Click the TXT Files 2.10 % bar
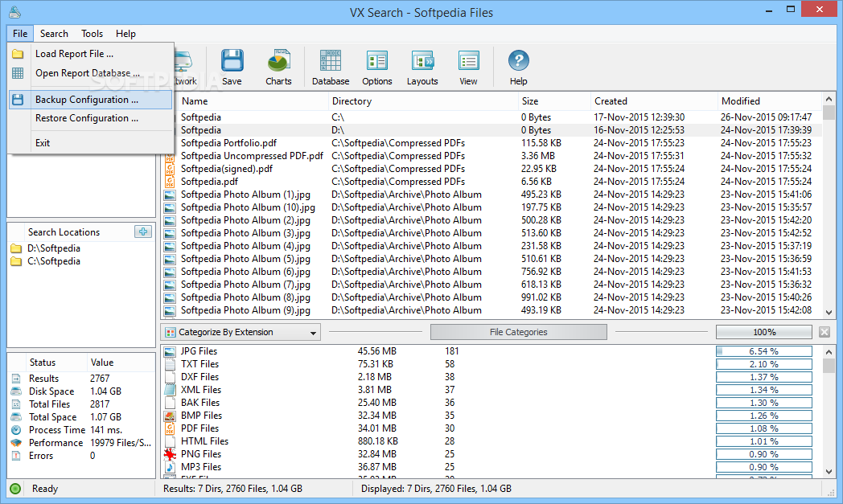 point(764,364)
